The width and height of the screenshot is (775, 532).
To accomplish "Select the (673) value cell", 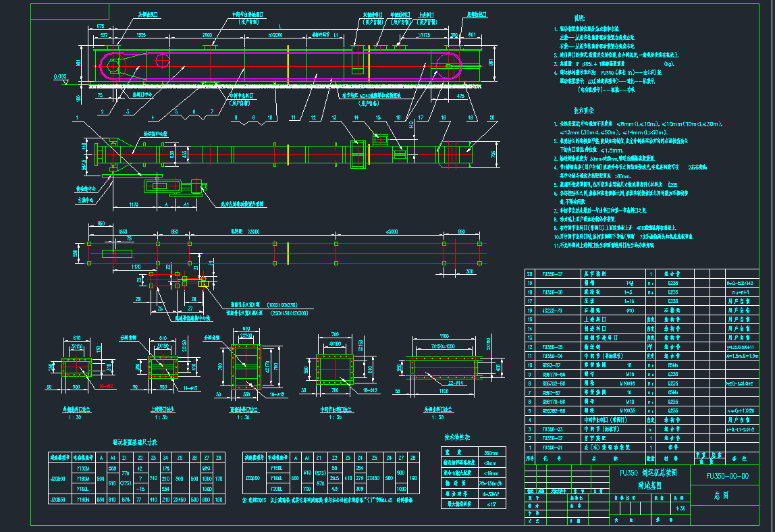I will [320, 473].
